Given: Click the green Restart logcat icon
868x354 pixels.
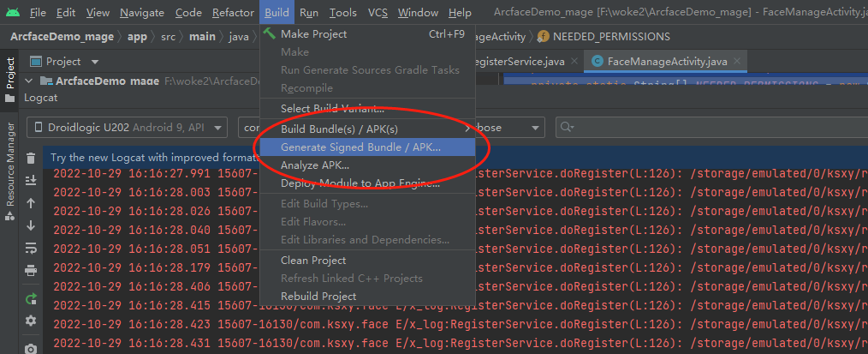Looking at the screenshot, I should point(31,299).
